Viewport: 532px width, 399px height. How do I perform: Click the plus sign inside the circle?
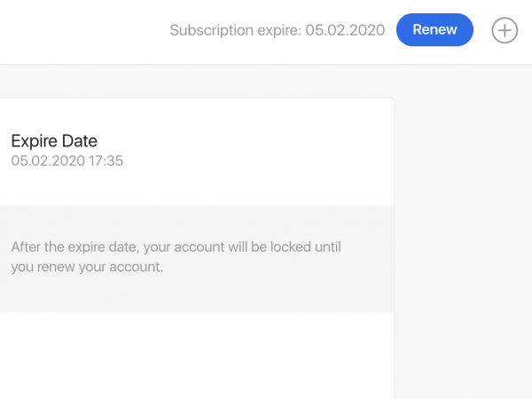pos(505,31)
